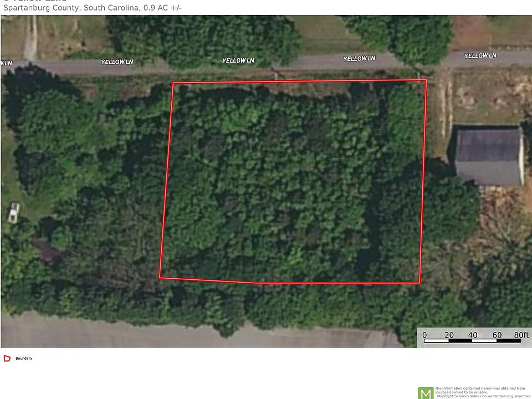Click the top-left corner of red boundary
The height and width of the screenshot is (399, 532).
click(x=173, y=83)
